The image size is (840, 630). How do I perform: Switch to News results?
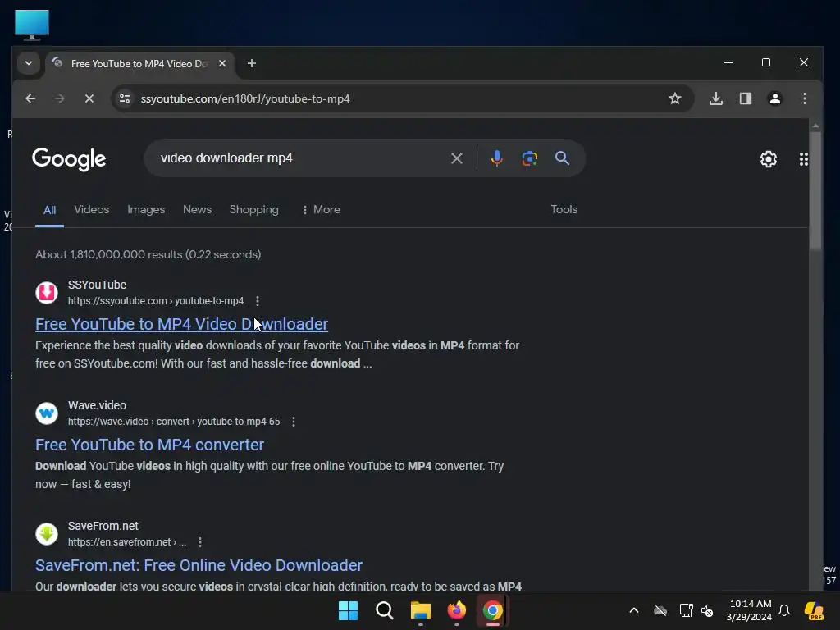(x=197, y=209)
